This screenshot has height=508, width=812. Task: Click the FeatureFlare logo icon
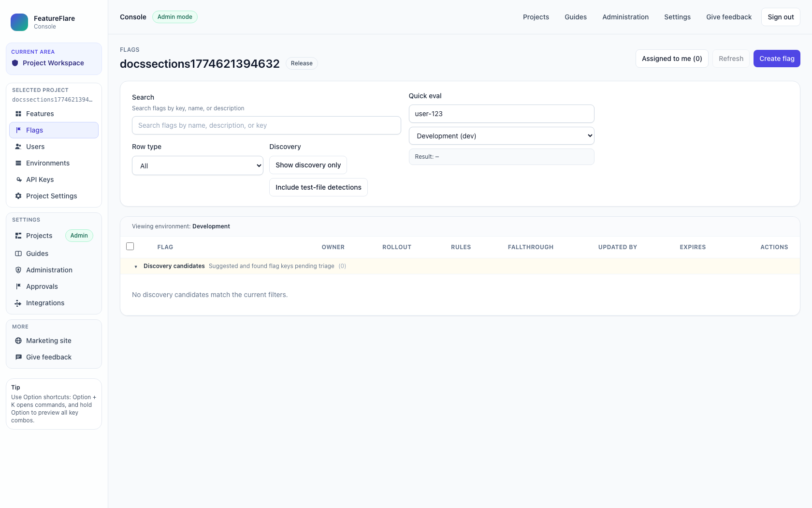[19, 22]
